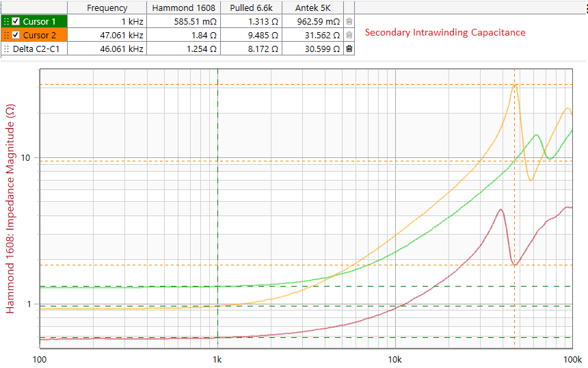The width and height of the screenshot is (588, 368).
Task: Click the Secondary Intrawinding Capacitance annotation
Action: pyautogui.click(x=445, y=33)
